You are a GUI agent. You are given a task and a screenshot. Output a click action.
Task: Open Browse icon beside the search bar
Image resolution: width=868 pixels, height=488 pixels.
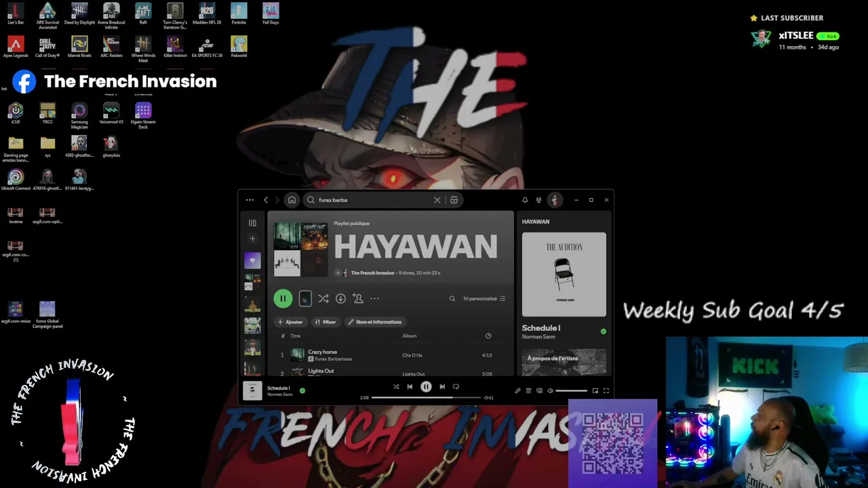[x=454, y=200]
